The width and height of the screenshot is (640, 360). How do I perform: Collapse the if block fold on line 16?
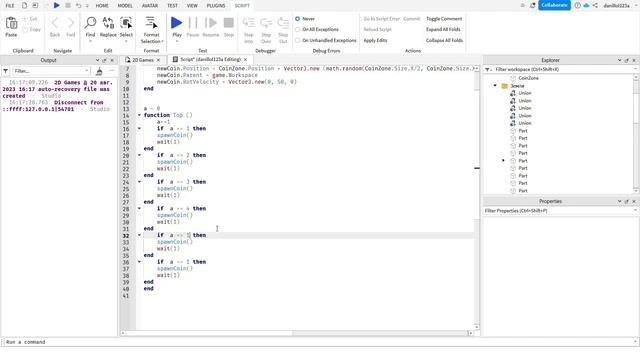[x=139, y=129]
